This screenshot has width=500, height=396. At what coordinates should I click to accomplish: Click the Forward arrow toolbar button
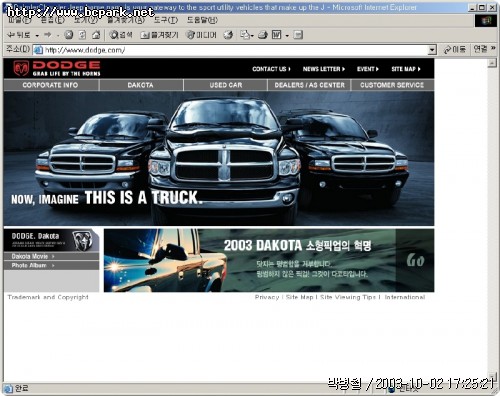48,35
